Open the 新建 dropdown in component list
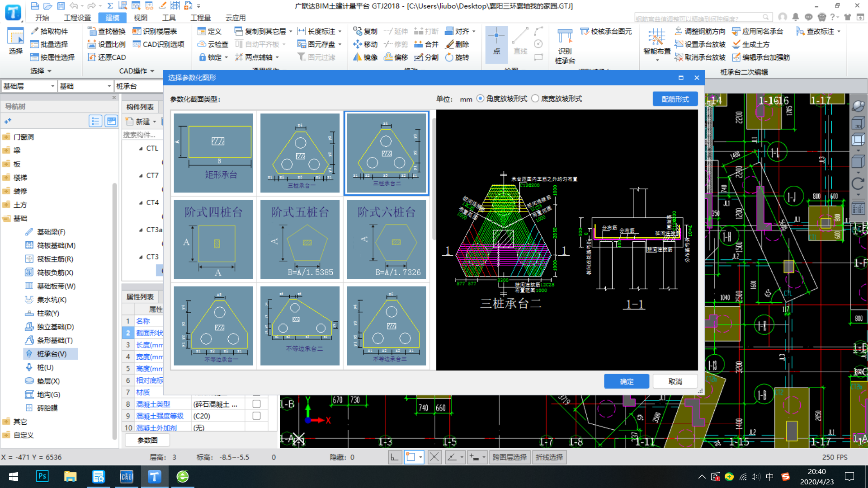Viewport: 868px width, 488px height. (154, 122)
